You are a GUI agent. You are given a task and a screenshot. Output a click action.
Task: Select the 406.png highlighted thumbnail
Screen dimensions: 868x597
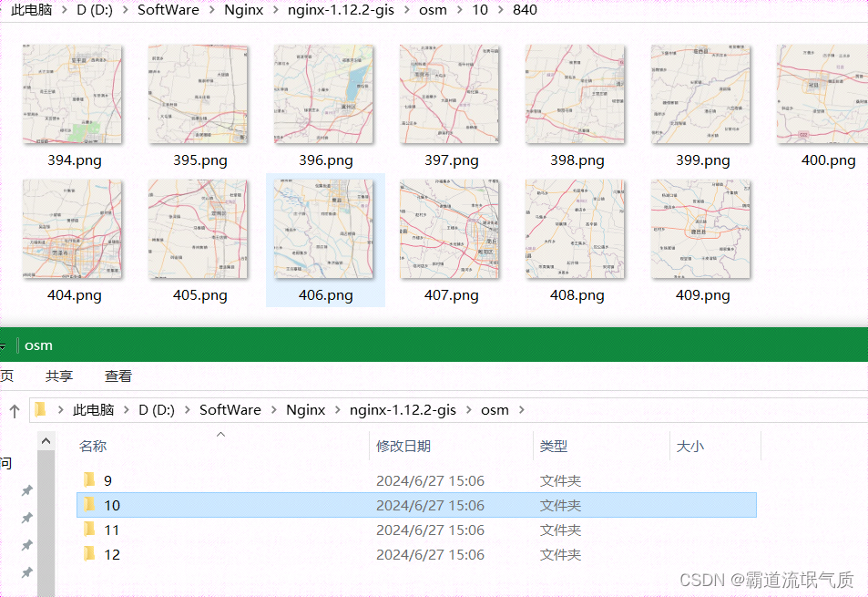[x=325, y=229]
